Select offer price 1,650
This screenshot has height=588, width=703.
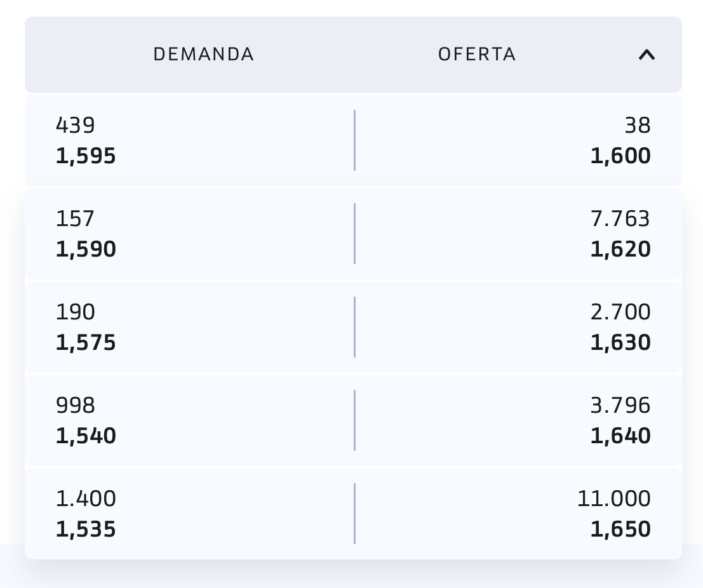coord(620,530)
